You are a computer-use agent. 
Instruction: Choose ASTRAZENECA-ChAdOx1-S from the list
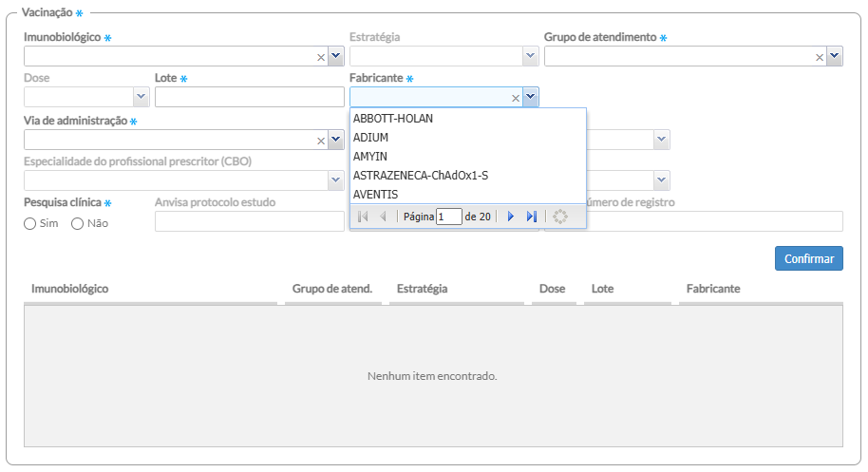click(x=420, y=176)
